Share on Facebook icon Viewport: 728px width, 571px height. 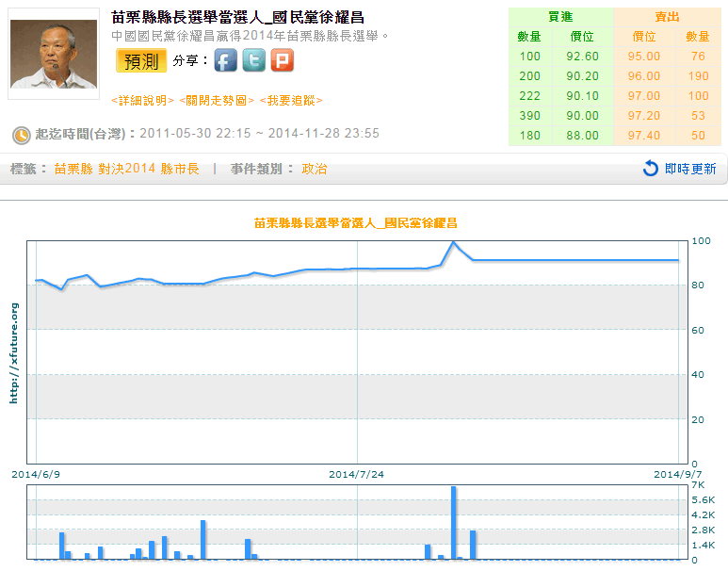(226, 60)
